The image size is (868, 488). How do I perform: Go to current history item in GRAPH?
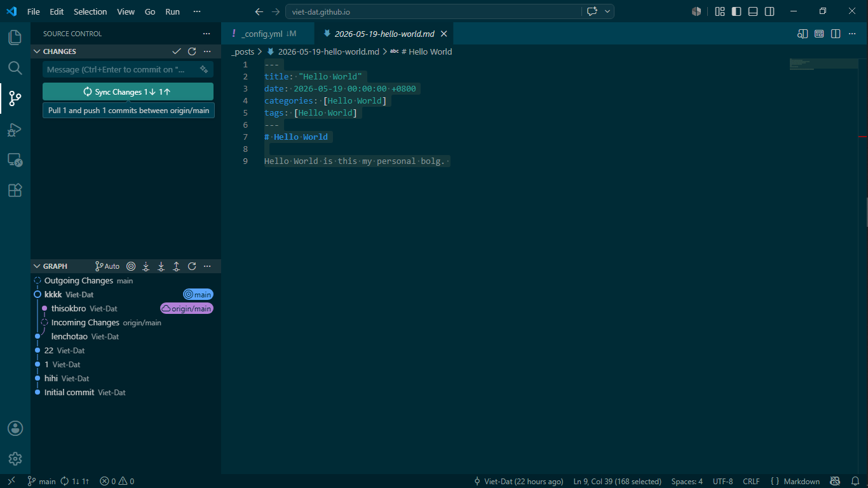click(131, 266)
